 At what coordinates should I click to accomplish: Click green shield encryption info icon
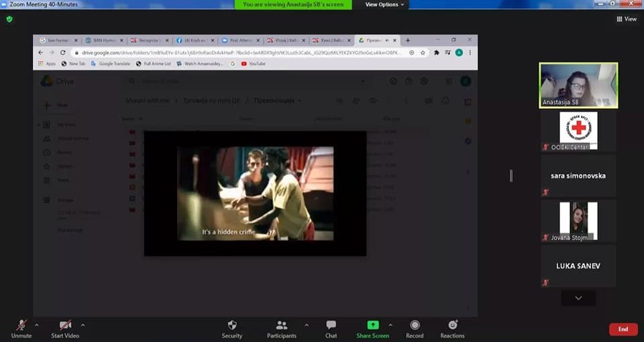click(x=9, y=19)
